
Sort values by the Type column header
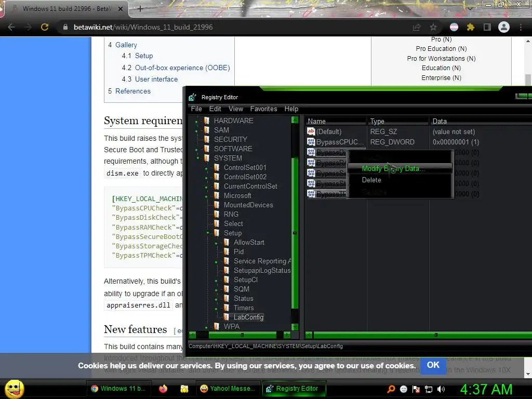(x=398, y=121)
